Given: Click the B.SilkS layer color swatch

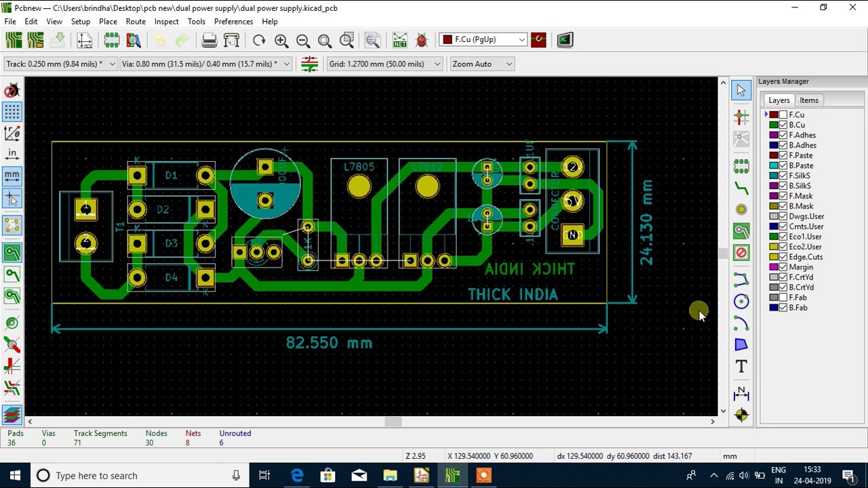Looking at the screenshot, I should coord(774,186).
